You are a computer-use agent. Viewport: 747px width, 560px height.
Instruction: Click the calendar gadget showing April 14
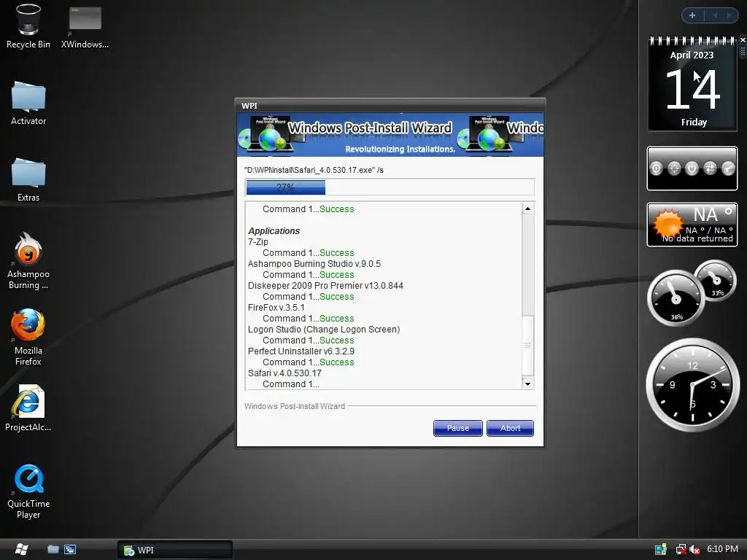(x=692, y=84)
